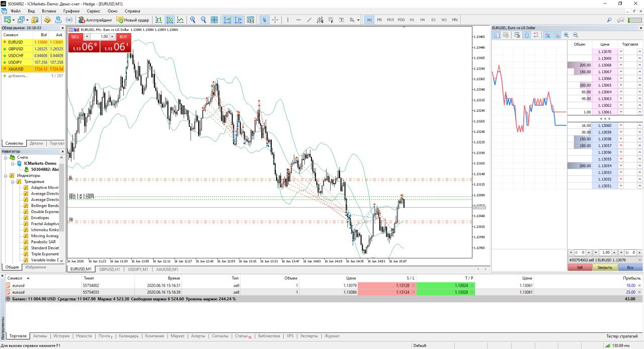The width and height of the screenshot is (644, 349).
Task: Switch timeframe to M15
Action: coord(390,20)
